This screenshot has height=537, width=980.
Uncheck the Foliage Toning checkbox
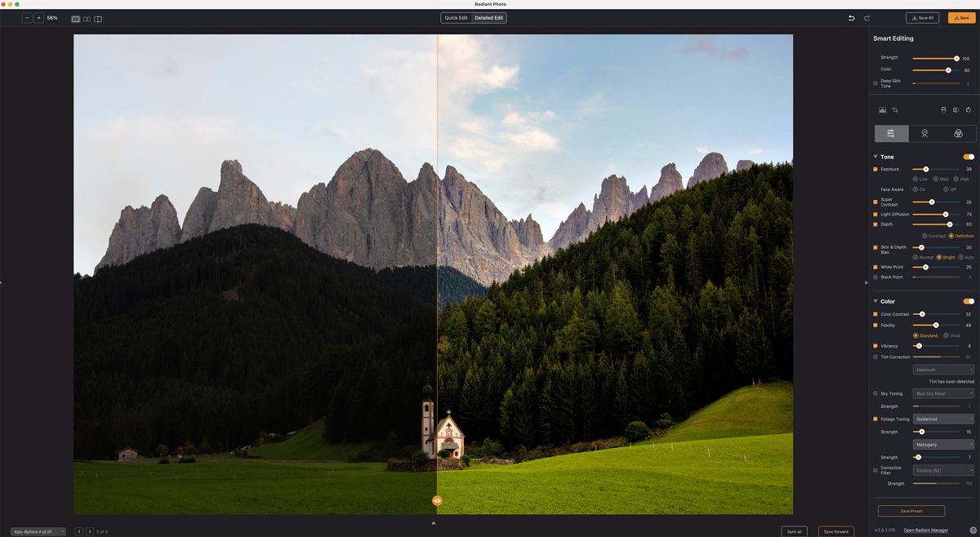[x=875, y=419]
